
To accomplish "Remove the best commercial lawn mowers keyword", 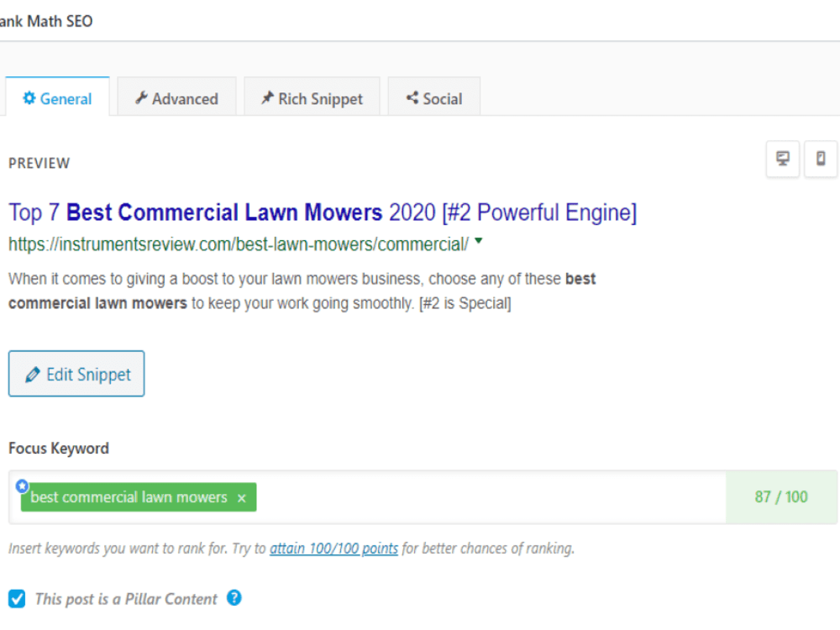I will coord(242,498).
